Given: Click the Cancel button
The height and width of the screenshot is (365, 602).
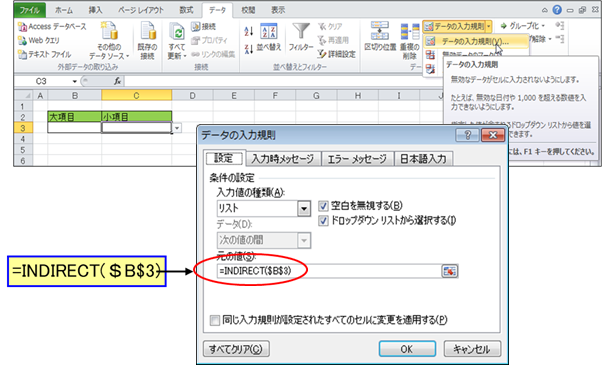Looking at the screenshot, I should (x=472, y=349).
